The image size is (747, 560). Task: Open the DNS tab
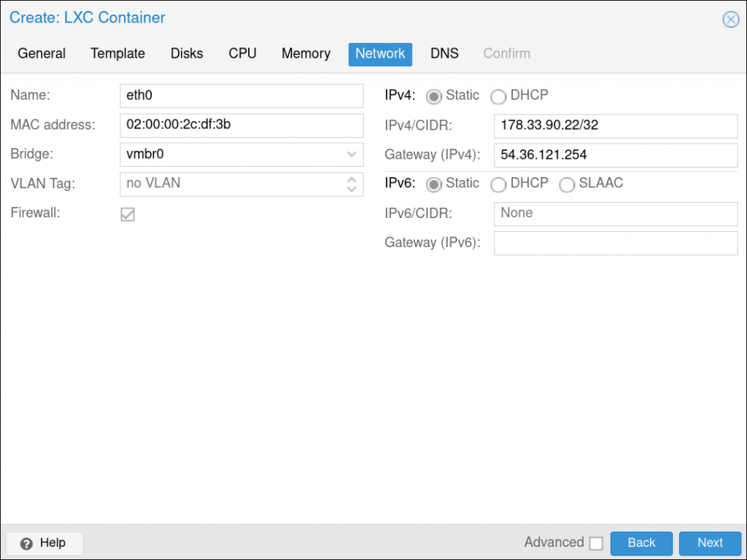(444, 54)
